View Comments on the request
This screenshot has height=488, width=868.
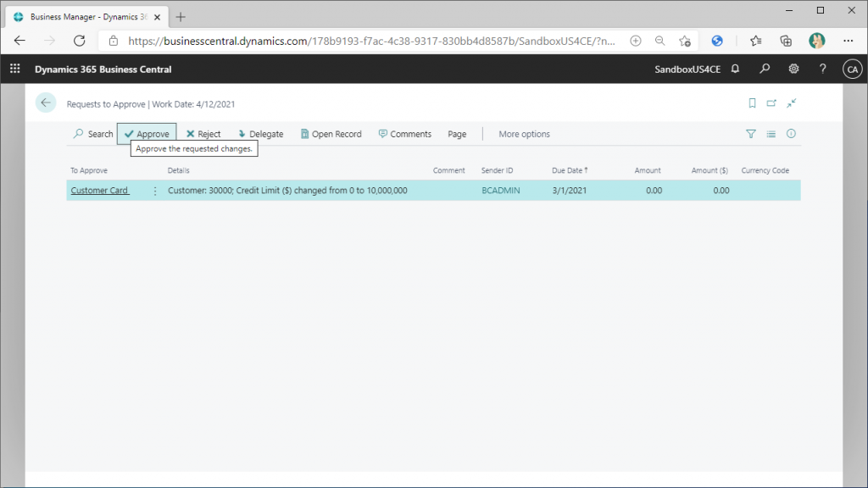pos(404,134)
